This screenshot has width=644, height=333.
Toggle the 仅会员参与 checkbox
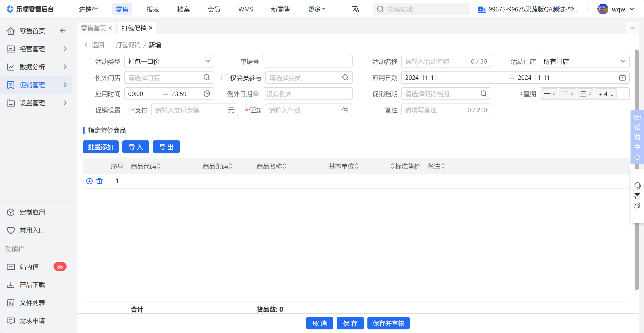(225, 78)
